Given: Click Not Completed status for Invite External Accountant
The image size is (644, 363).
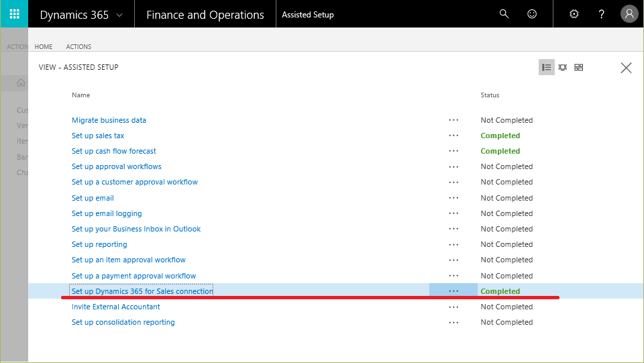Looking at the screenshot, I should coord(507,307).
